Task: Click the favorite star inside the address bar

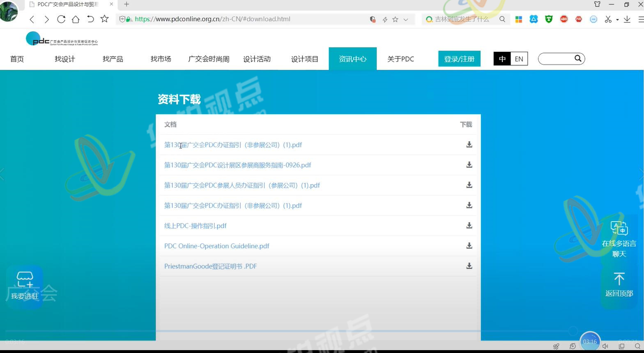Action: pyautogui.click(x=395, y=19)
